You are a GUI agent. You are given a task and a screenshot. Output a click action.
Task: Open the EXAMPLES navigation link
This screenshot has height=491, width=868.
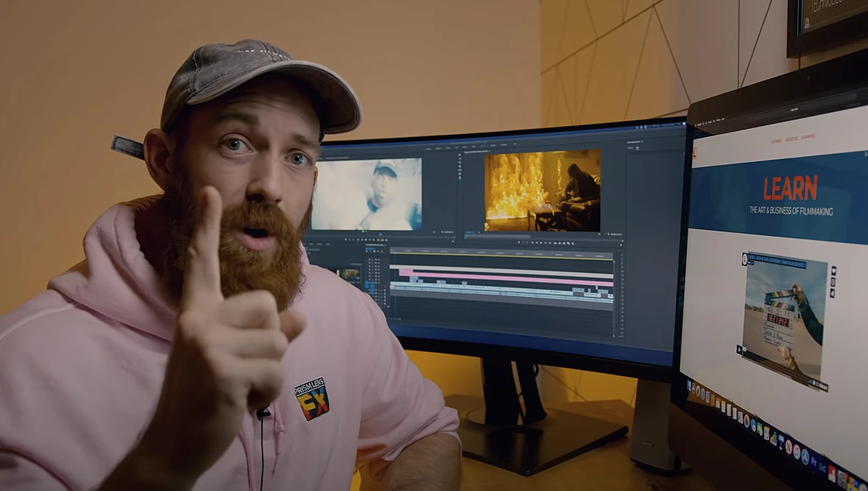(x=808, y=136)
